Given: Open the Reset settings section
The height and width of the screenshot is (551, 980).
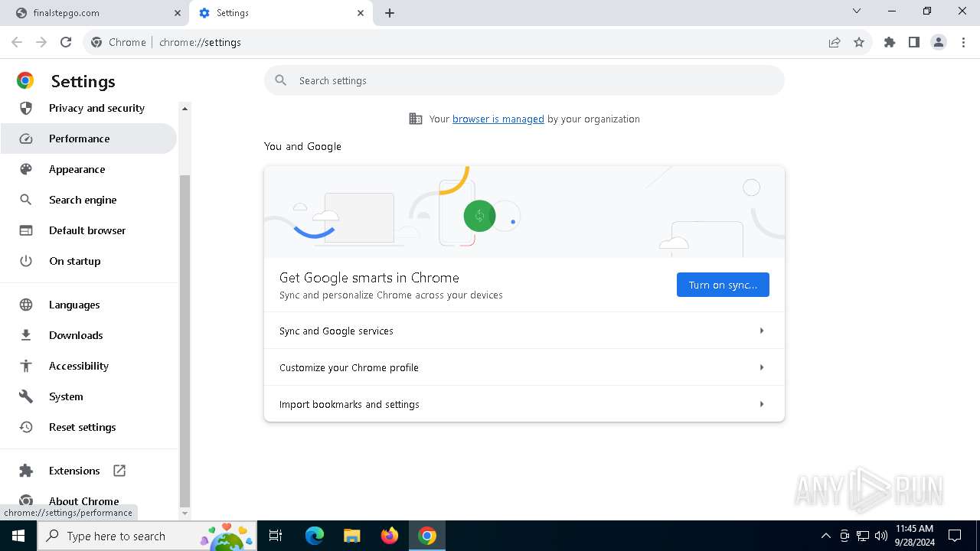Looking at the screenshot, I should (89, 427).
